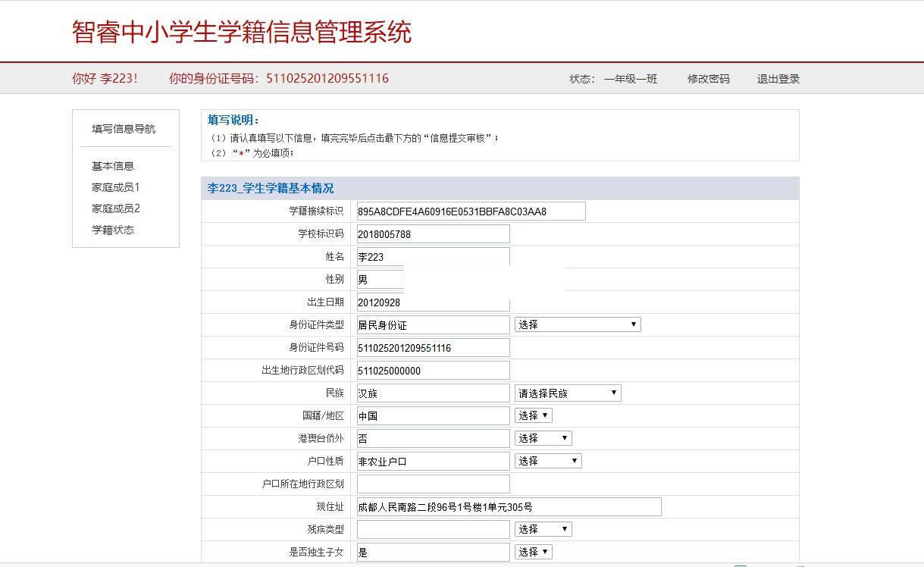Click the 姓名 input field
Screen dimensions: 924x567
[x=432, y=256]
